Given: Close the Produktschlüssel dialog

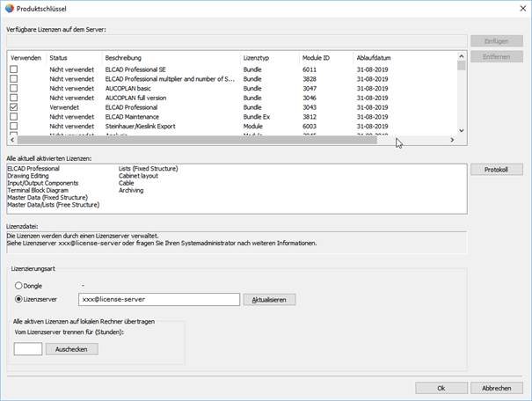Looking at the screenshot, I should point(523,9).
